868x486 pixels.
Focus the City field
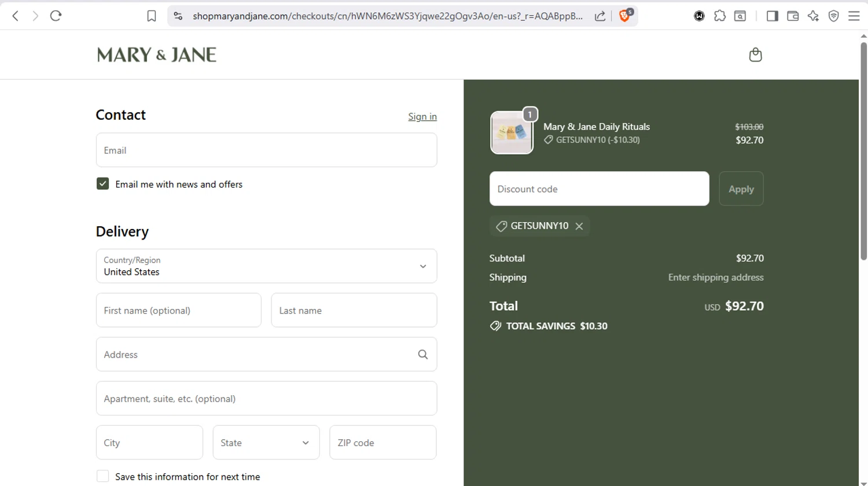(149, 443)
